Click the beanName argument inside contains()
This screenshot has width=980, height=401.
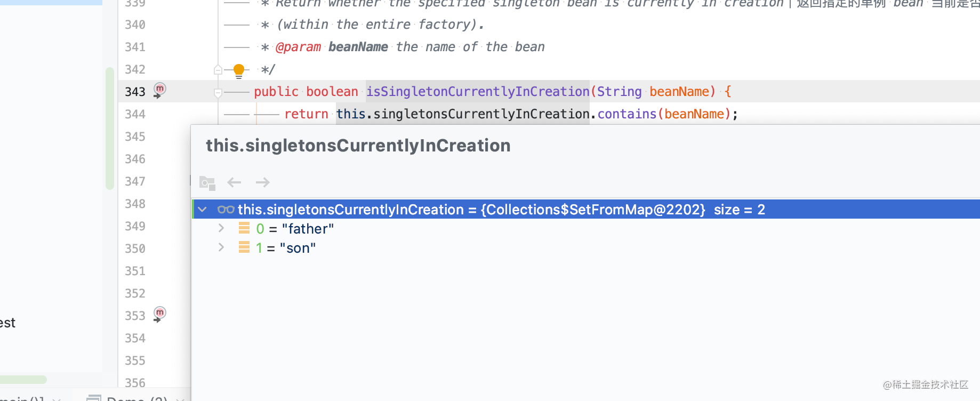pos(694,114)
